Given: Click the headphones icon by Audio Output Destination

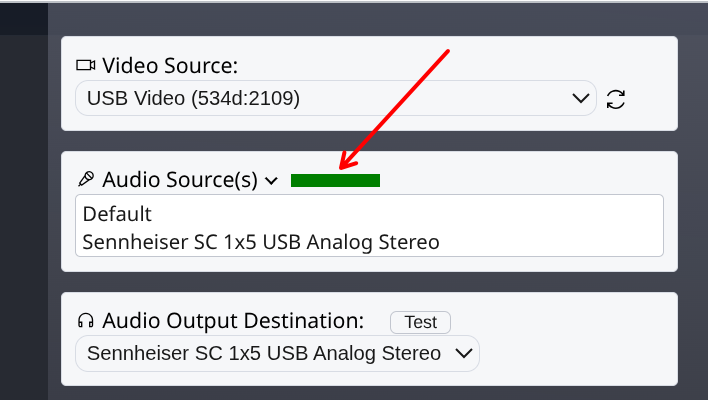Looking at the screenshot, I should (86, 321).
